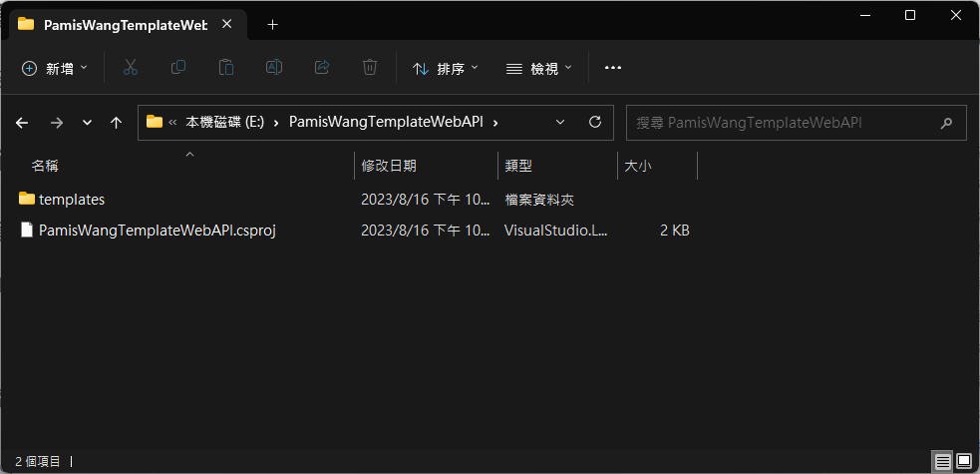Switch to large icons view in status bar

pyautogui.click(x=964, y=462)
